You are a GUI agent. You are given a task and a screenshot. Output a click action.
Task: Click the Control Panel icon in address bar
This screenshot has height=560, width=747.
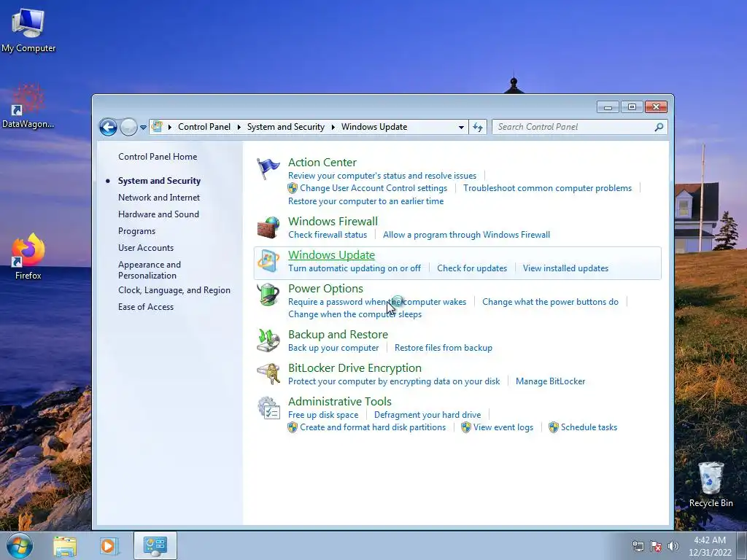[x=158, y=127]
